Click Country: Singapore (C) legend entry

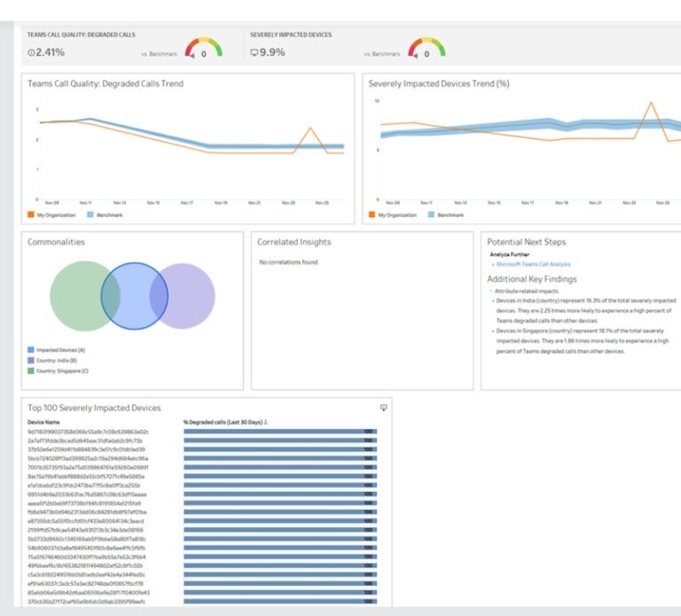coord(60,371)
